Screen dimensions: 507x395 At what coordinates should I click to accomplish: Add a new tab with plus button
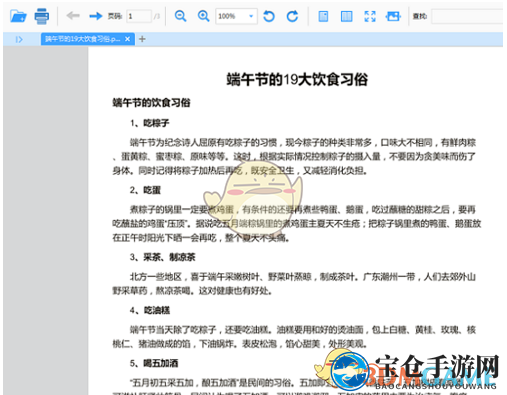[x=142, y=39]
